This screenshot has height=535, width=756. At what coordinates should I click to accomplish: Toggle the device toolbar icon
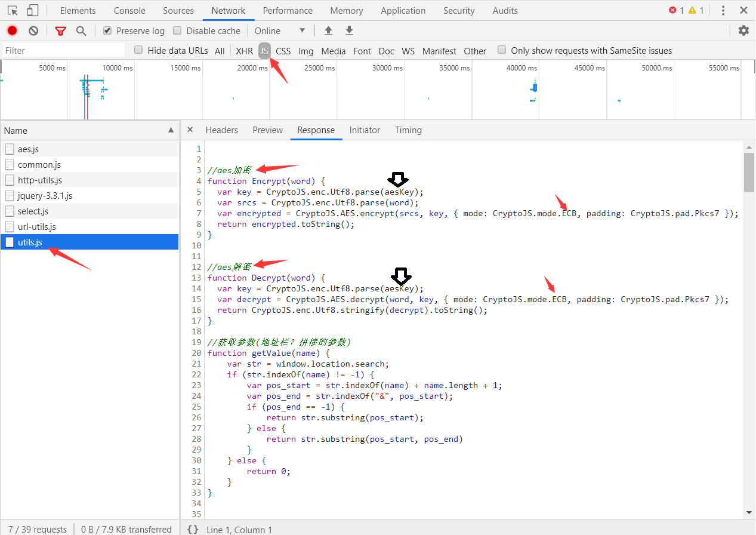[x=32, y=11]
